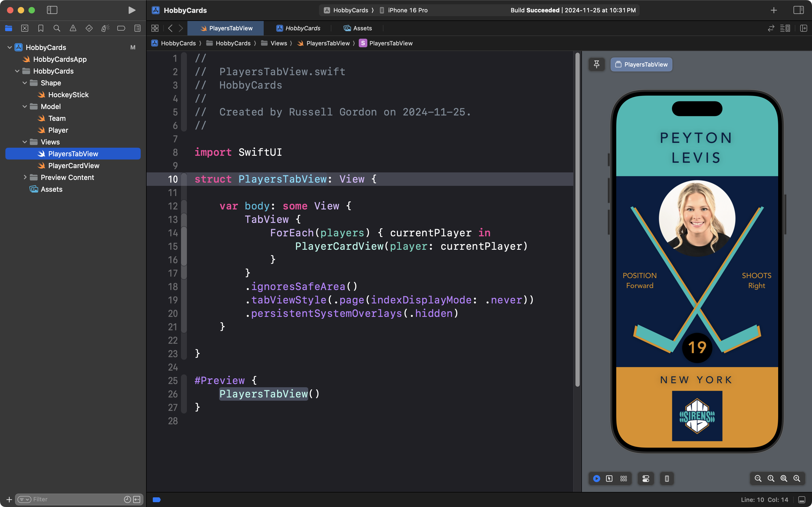
Task: Click the PlayersTabView preview button
Action: click(641, 64)
